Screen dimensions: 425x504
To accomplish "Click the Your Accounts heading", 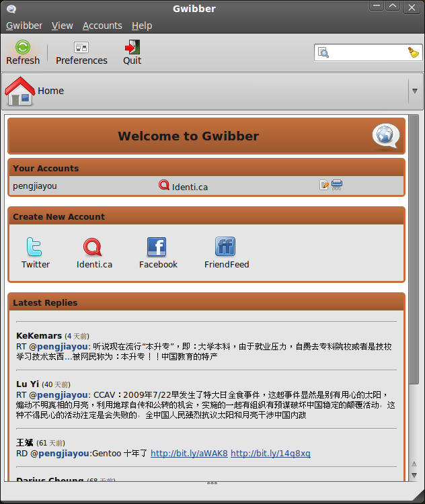I will [x=46, y=169].
